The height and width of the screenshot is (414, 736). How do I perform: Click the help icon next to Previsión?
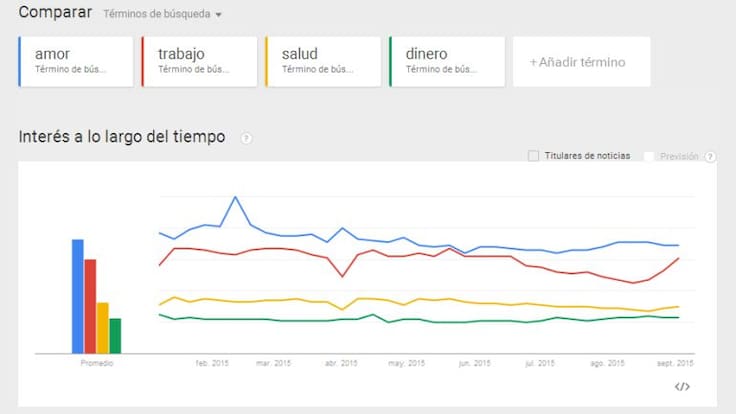tap(710, 157)
